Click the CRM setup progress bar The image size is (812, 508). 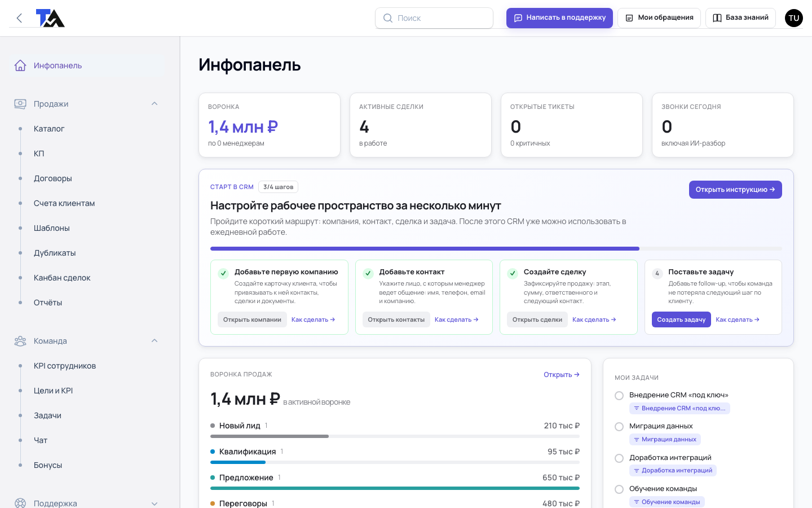click(x=496, y=248)
